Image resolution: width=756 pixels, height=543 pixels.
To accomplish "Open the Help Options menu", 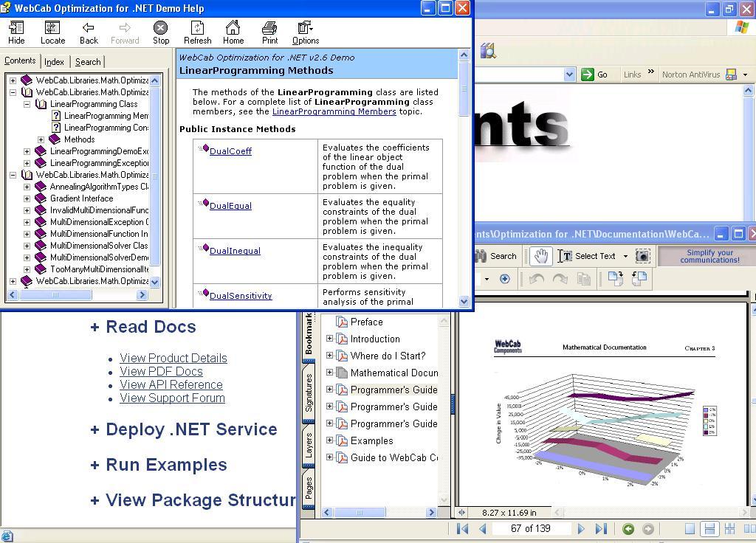I will point(306,32).
